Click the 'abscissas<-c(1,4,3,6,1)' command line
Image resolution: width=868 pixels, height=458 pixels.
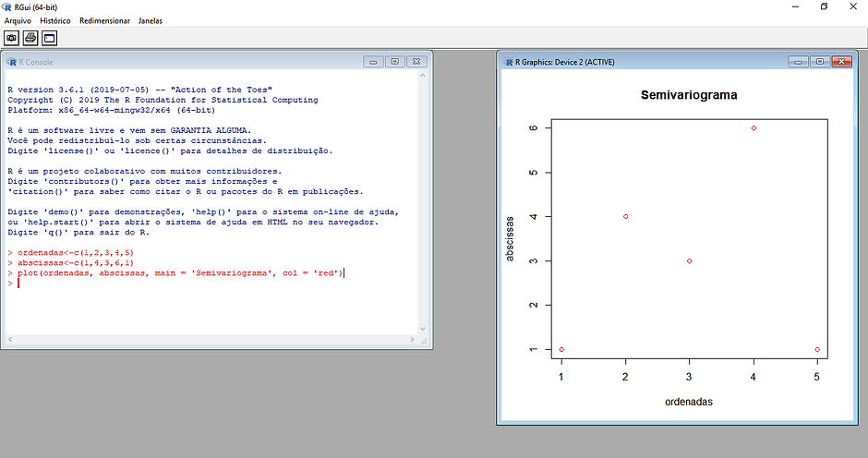(x=71, y=263)
